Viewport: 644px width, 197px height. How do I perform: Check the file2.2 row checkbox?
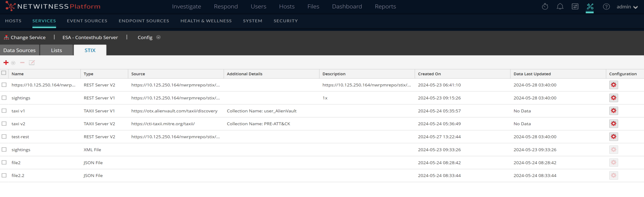pos(4,175)
